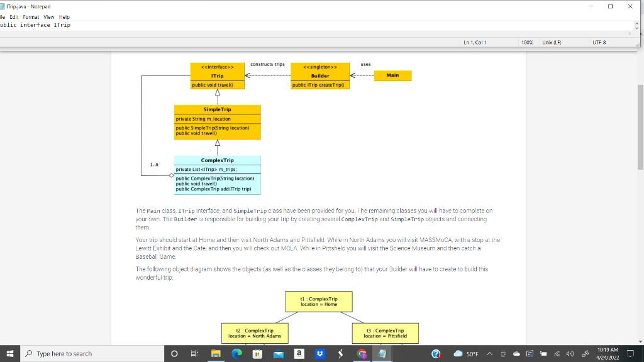Open Microsoft Edge from the taskbar
Screen dimensions: 644x362
(x=236, y=354)
